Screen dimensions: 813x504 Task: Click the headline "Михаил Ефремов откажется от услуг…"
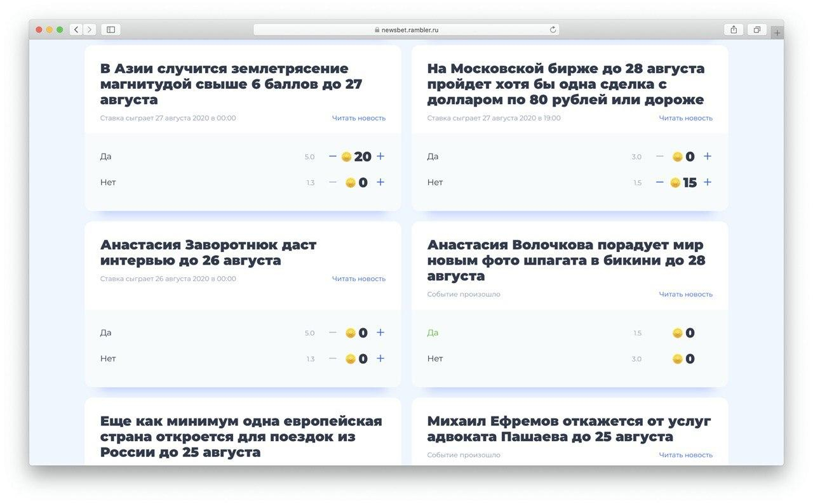[569, 429]
